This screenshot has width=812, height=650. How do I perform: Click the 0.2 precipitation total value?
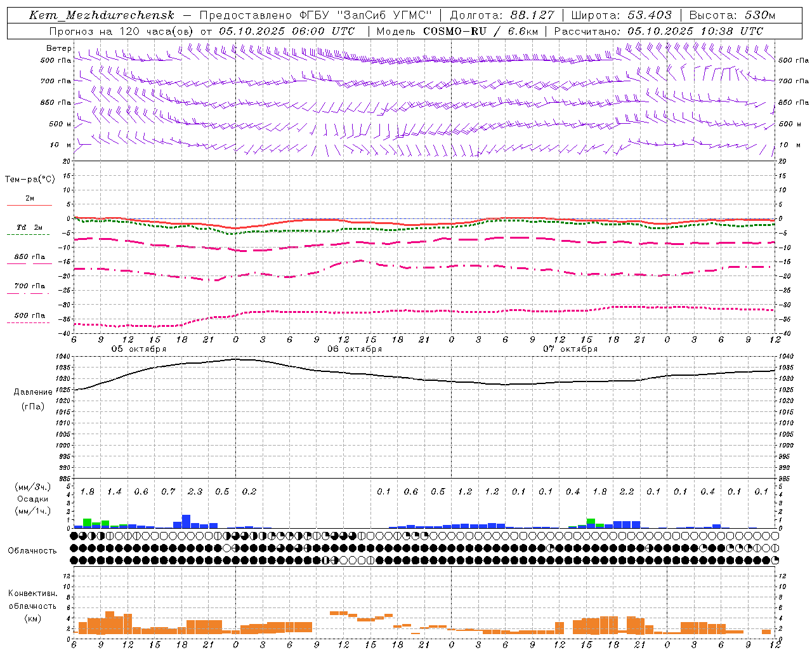point(249,491)
